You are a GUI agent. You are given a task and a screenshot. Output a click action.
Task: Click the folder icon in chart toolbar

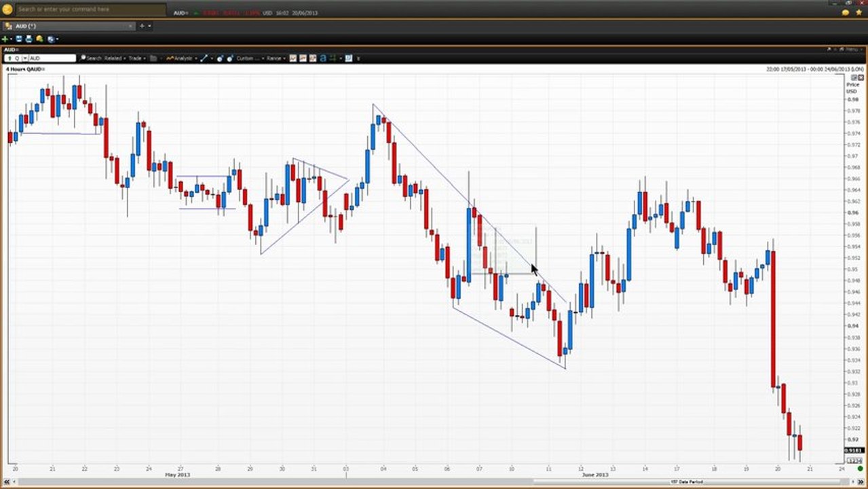point(153,58)
